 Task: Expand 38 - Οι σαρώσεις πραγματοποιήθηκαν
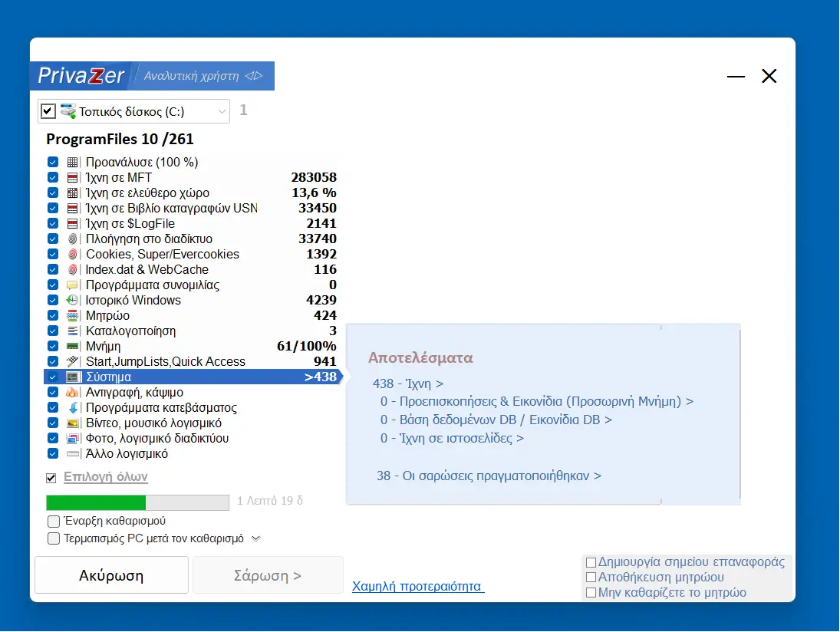(489, 476)
